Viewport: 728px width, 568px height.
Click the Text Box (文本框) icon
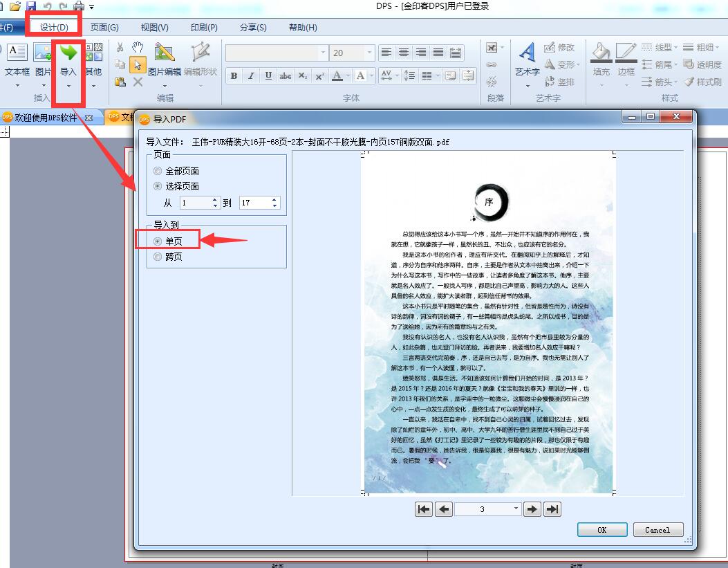pyautogui.click(x=17, y=52)
